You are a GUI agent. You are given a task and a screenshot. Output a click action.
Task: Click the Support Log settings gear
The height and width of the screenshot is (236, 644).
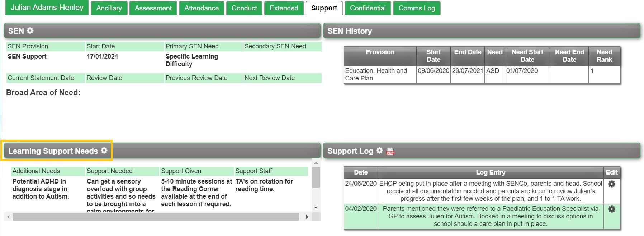click(x=379, y=151)
